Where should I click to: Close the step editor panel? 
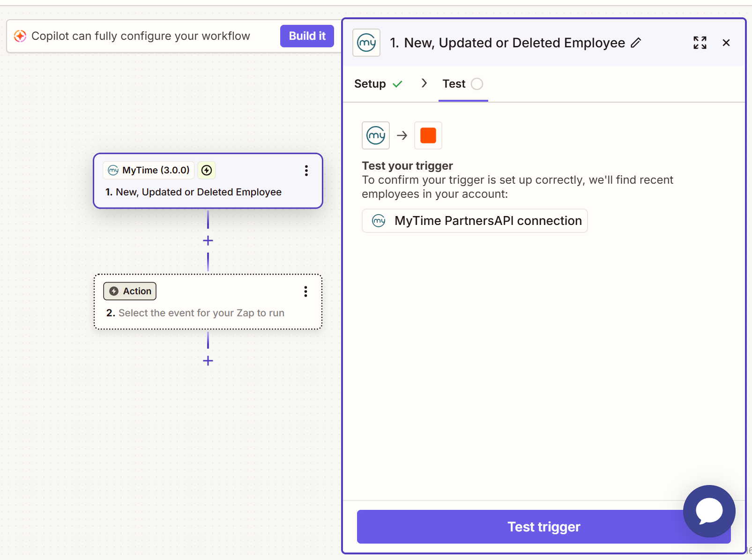726,43
